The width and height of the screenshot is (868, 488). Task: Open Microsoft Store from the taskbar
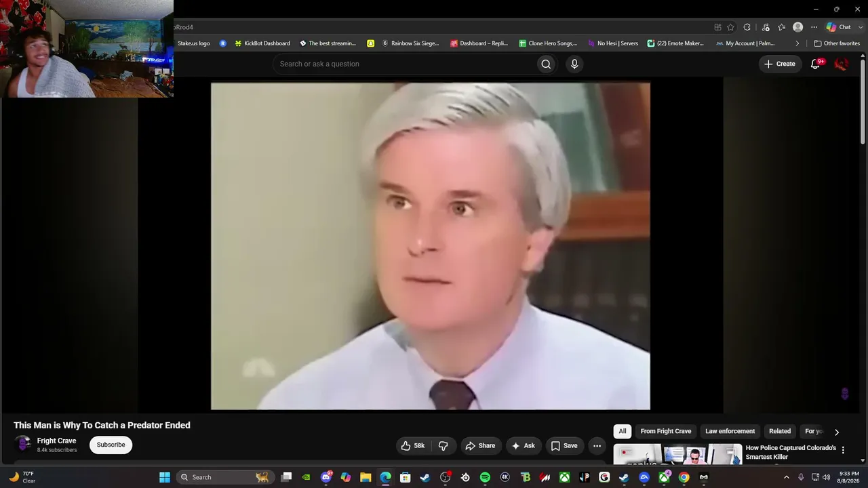click(405, 477)
